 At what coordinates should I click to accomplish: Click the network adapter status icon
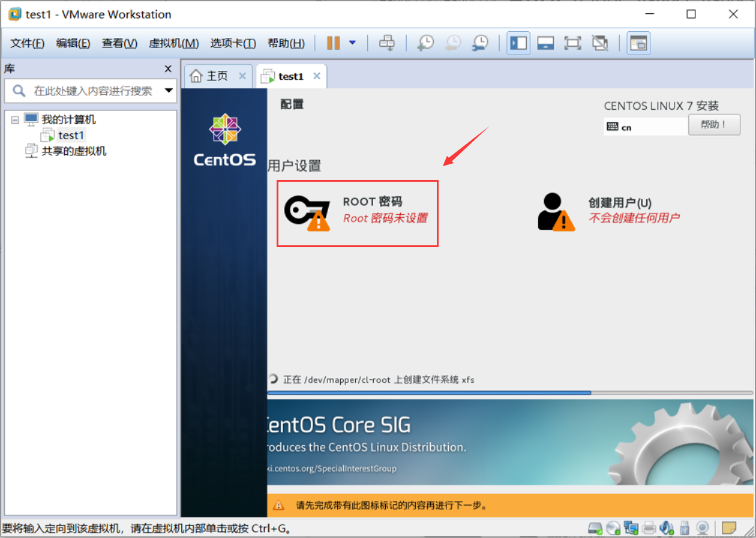[x=631, y=528]
